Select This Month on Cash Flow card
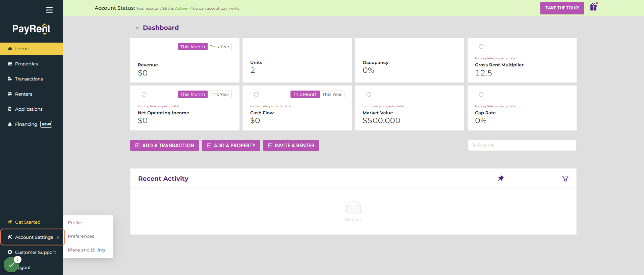 [305, 95]
